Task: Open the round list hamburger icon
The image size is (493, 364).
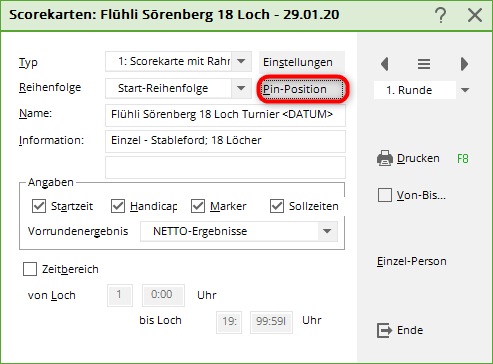Action: (x=424, y=64)
